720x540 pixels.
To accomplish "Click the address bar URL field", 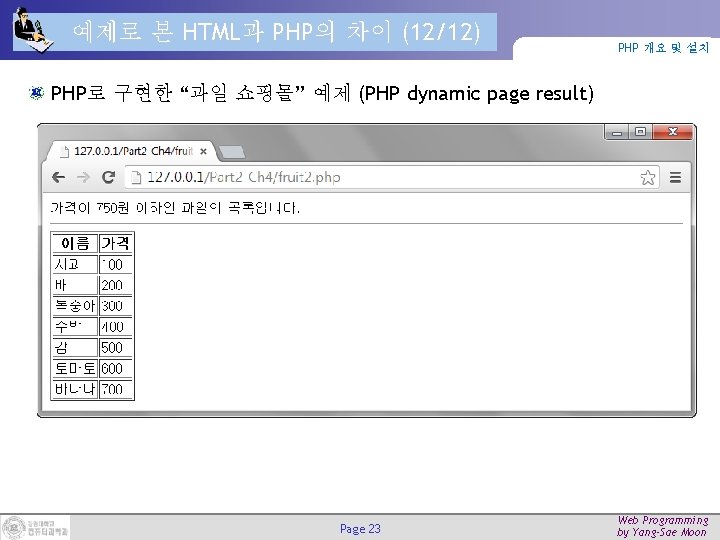I will tap(392, 177).
